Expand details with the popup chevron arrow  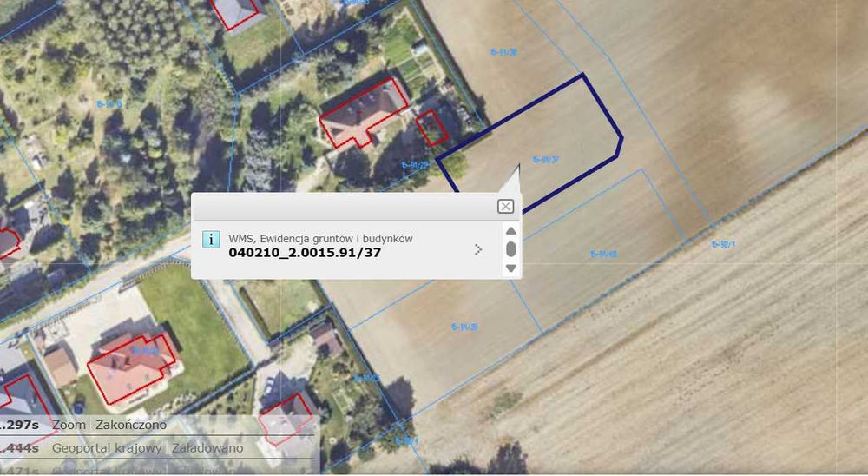pyautogui.click(x=478, y=249)
